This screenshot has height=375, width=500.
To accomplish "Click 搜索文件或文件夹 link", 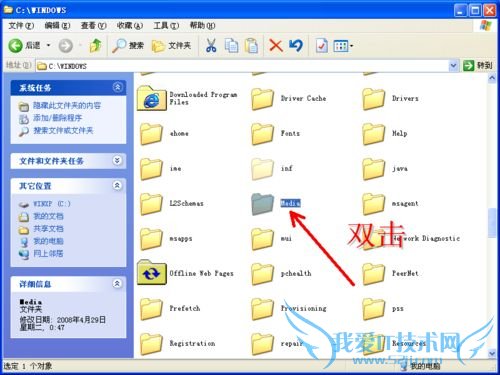I will pos(63,130).
